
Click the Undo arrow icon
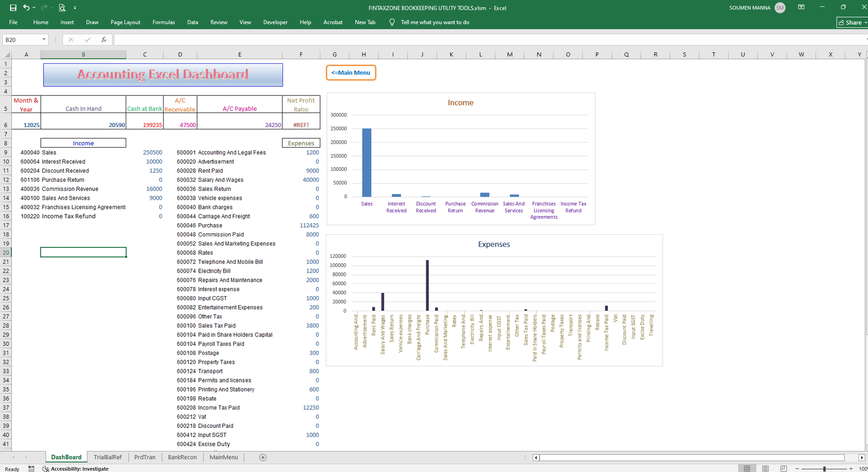coord(26,8)
